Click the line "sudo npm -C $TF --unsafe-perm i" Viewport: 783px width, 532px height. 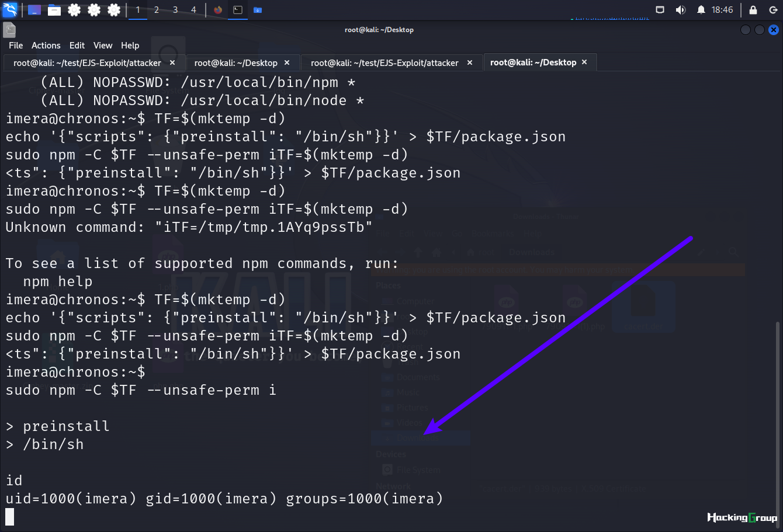(x=141, y=390)
